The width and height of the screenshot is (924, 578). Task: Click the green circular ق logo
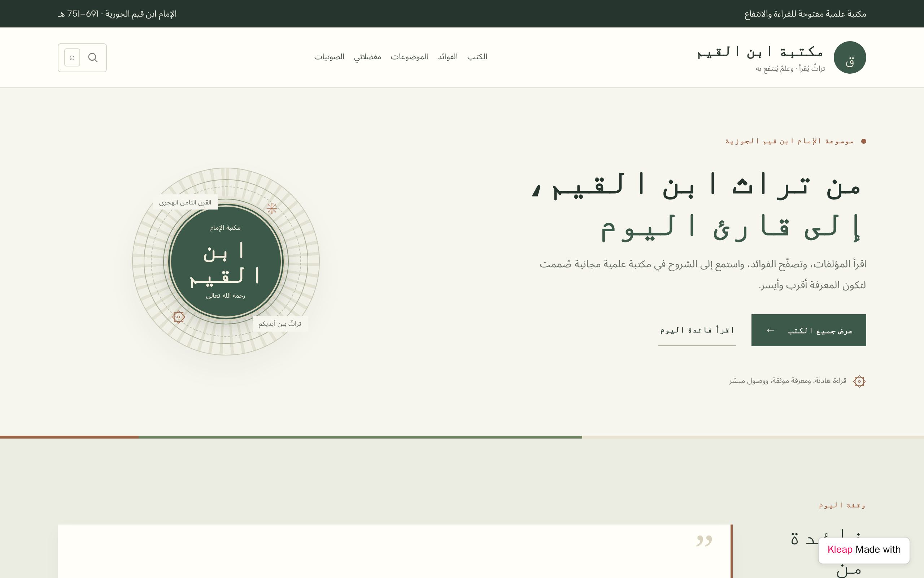click(x=850, y=57)
